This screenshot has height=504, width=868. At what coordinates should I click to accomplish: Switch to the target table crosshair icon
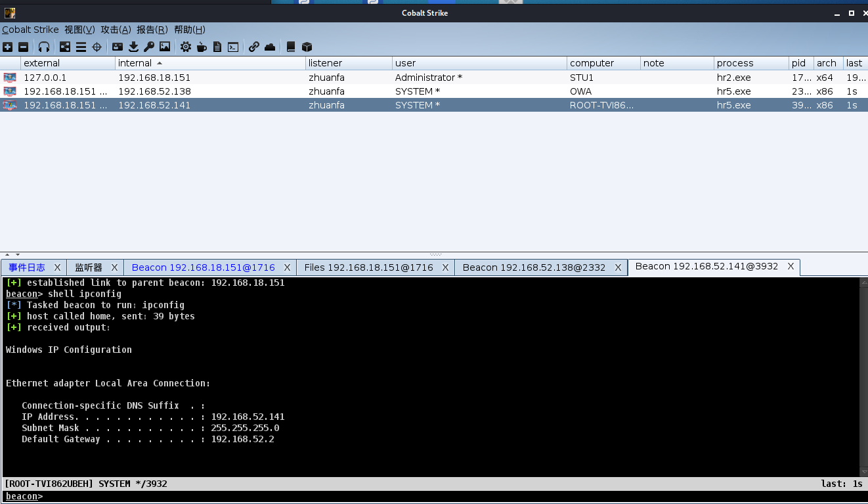point(97,47)
